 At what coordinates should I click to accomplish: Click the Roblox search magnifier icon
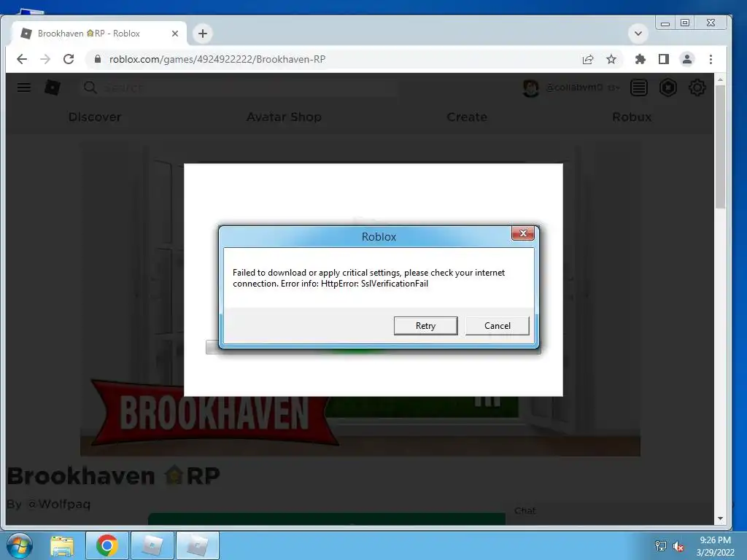click(x=90, y=87)
